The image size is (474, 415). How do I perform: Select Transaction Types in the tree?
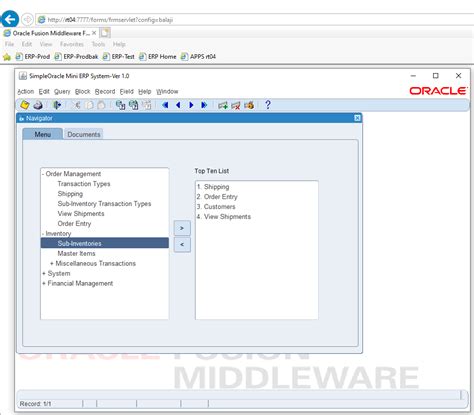coord(84,184)
